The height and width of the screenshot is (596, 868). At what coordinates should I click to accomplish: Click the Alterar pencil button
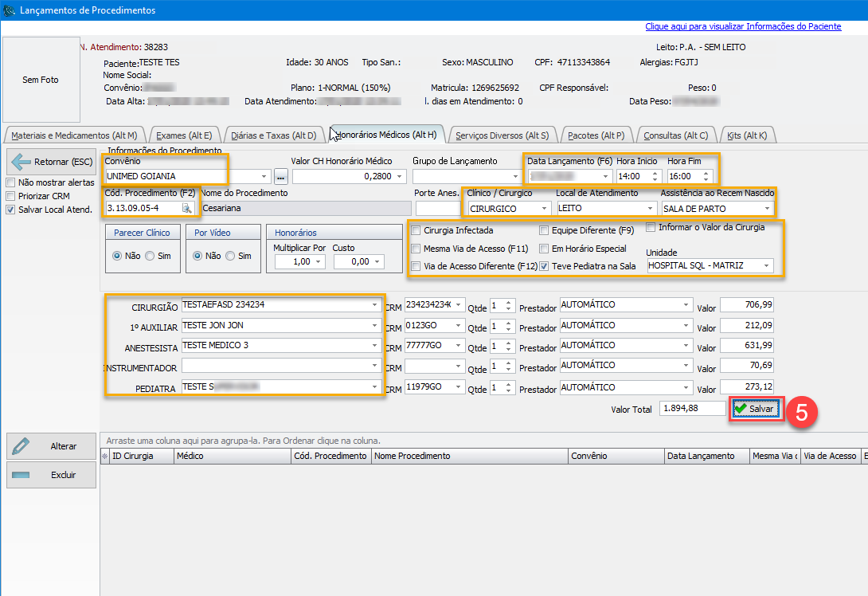click(x=53, y=446)
